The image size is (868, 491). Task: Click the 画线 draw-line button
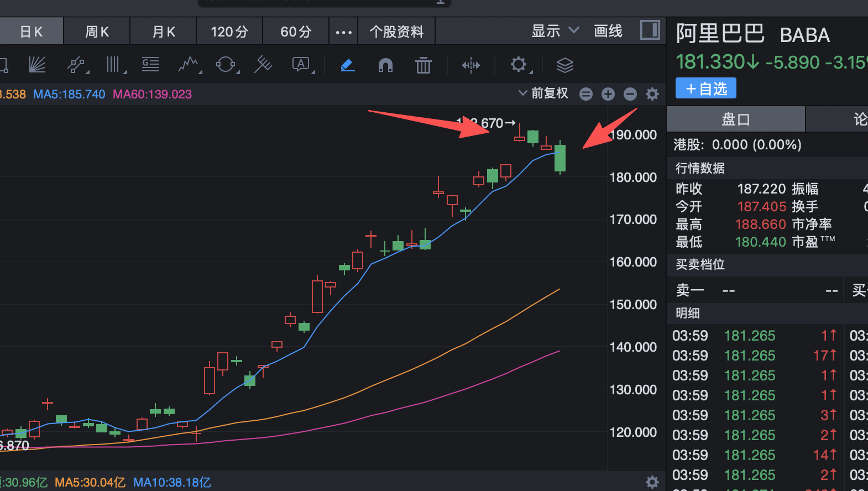click(x=608, y=31)
